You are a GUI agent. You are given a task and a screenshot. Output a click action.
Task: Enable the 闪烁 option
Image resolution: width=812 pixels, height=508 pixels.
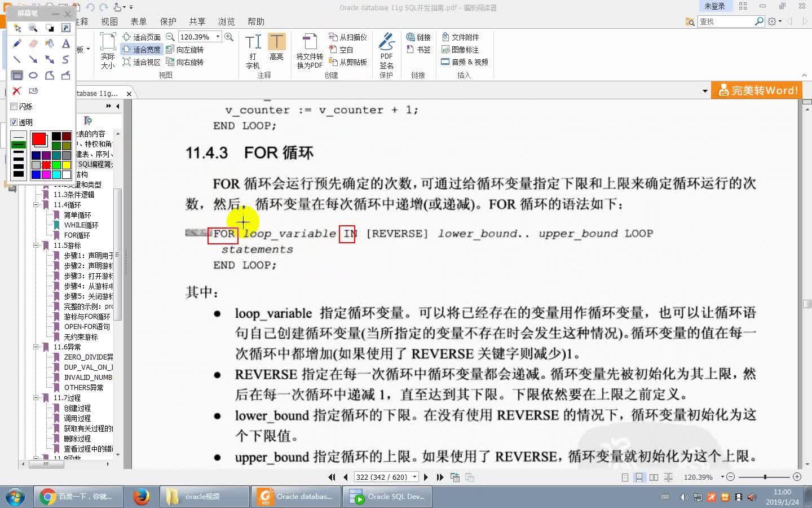[14, 106]
